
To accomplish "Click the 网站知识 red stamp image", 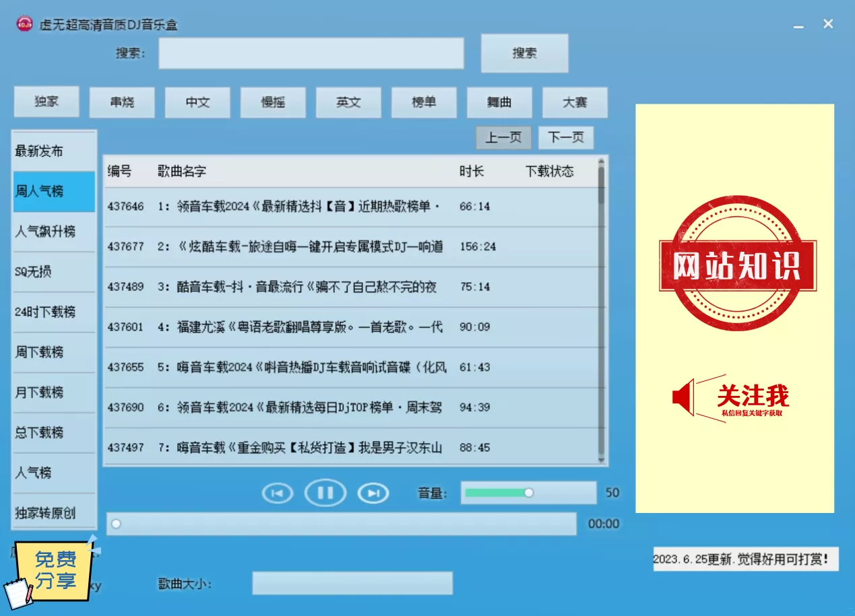I will (736, 264).
